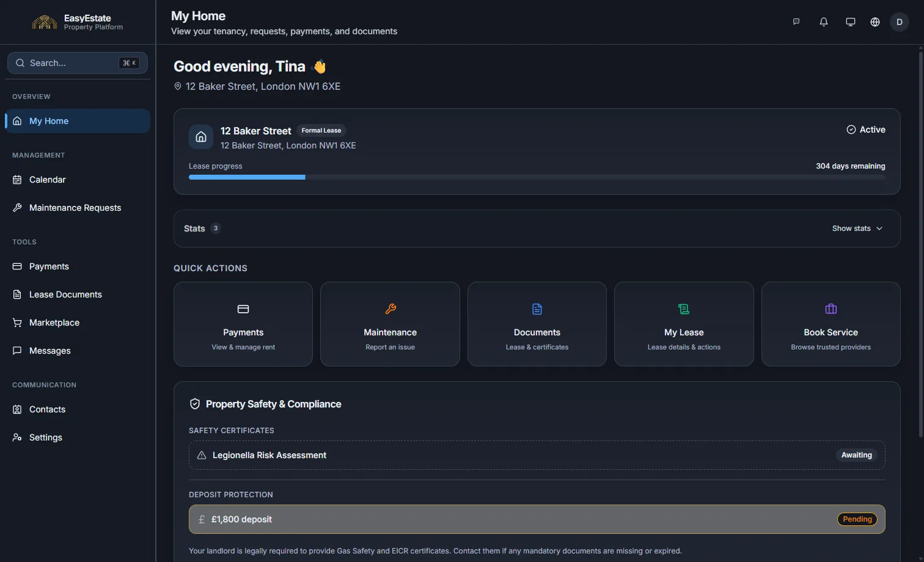
Task: Open the Payments quick action card
Action: pos(243,324)
